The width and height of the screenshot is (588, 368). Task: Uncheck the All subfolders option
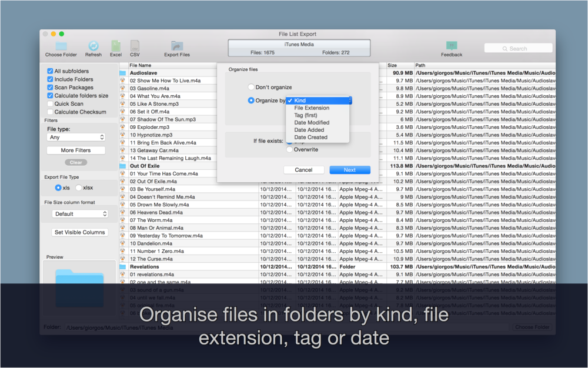[x=49, y=71]
